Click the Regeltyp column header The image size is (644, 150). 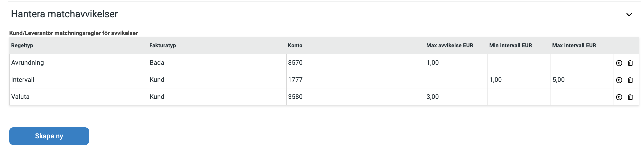click(x=22, y=46)
